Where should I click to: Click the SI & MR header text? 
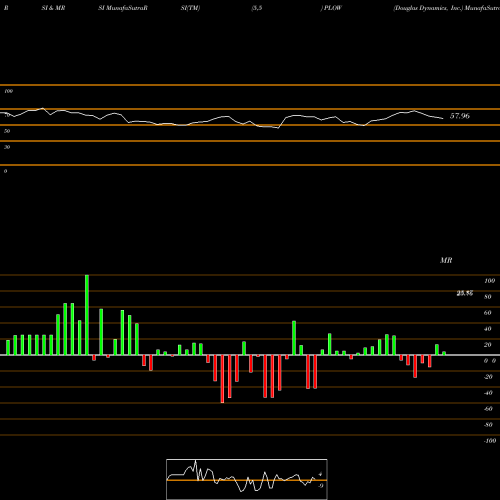[x=53, y=8]
